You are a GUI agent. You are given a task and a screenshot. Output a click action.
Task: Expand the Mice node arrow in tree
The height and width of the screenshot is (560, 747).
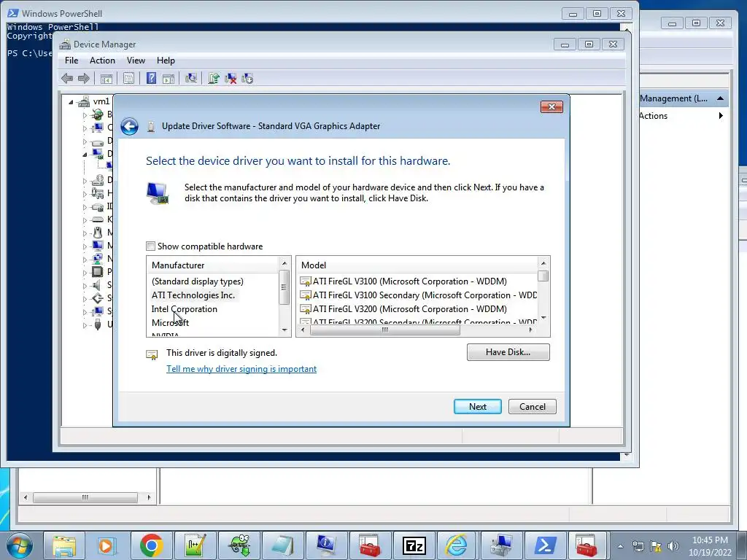(85, 233)
